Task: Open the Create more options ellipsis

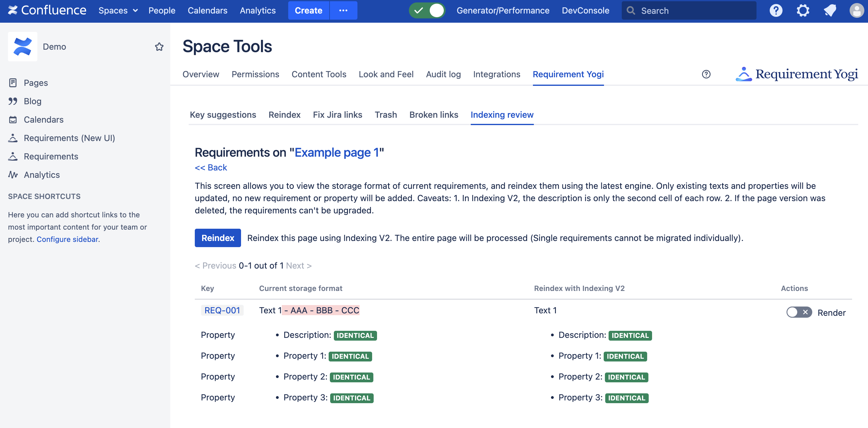Action: (x=343, y=10)
